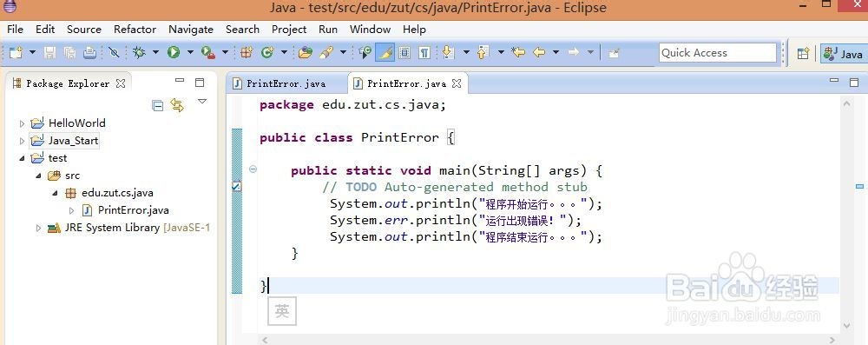Open dropdown next to Next Annotation icon
This screenshot has height=345, width=868.
pyautogui.click(x=466, y=53)
